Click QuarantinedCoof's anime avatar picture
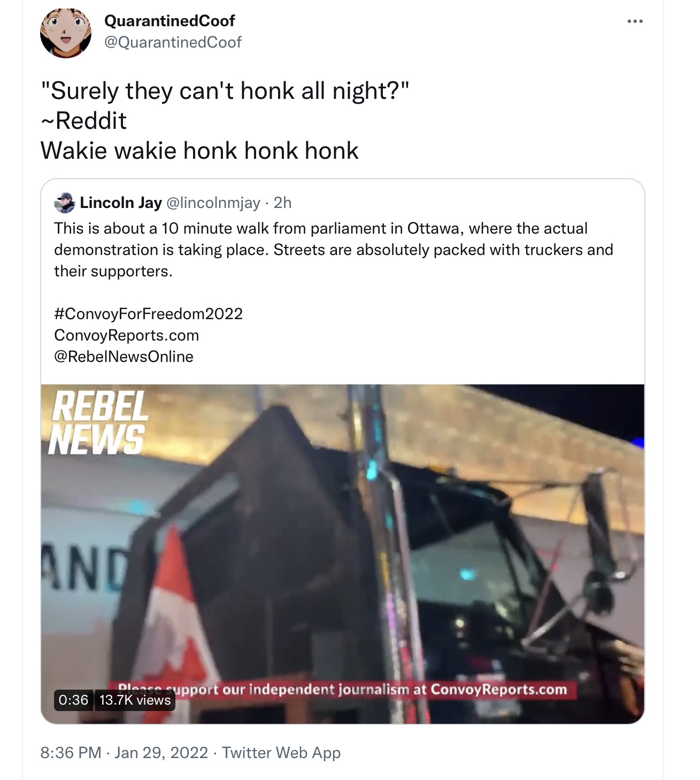The width and height of the screenshot is (700, 780). tap(66, 33)
